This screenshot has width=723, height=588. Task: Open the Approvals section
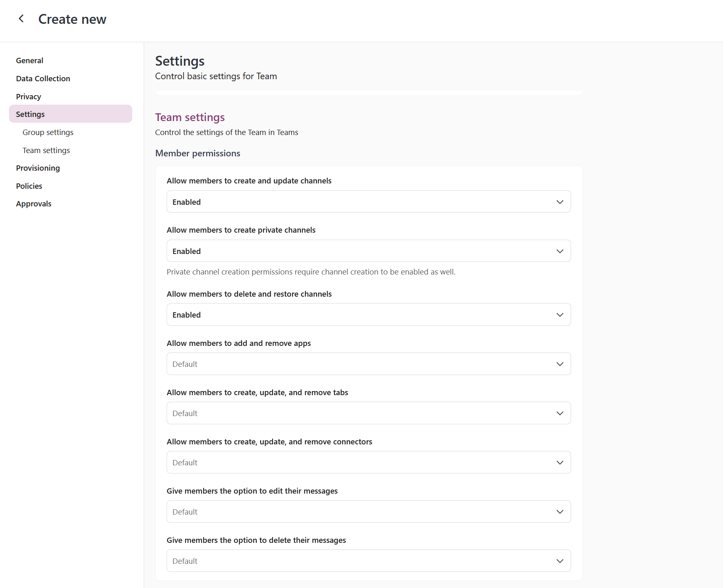tap(34, 204)
